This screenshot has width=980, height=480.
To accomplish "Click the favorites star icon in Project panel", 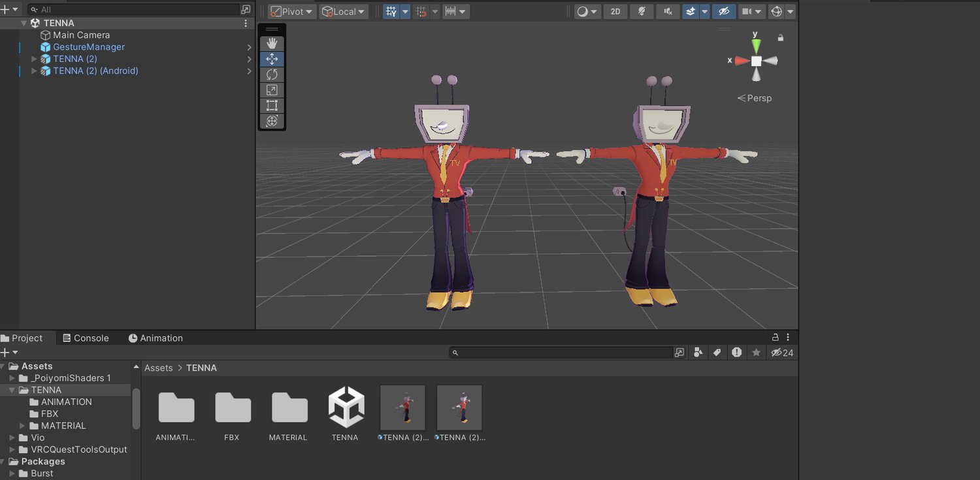I will point(756,353).
